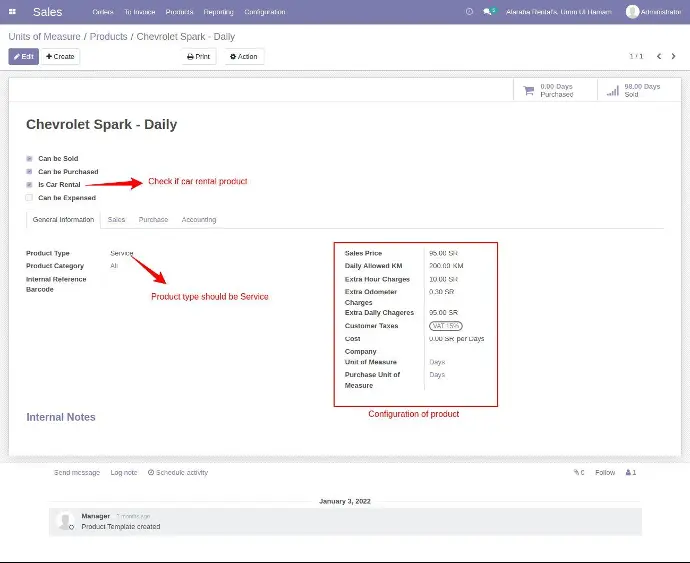
Task: Click the Sales Price value
Action: click(443, 253)
